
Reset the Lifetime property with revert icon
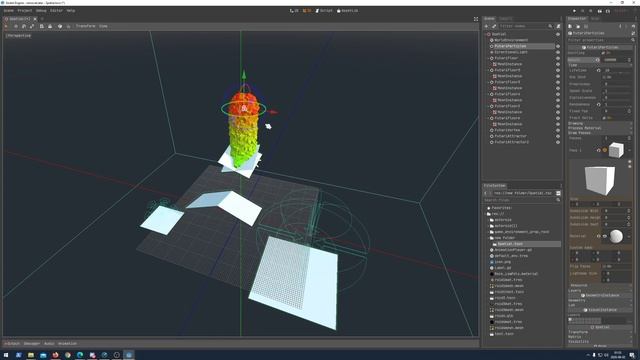(599, 70)
